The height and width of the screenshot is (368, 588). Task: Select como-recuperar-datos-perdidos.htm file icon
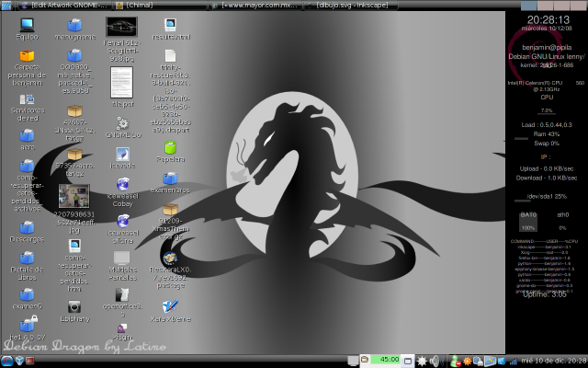[74, 247]
